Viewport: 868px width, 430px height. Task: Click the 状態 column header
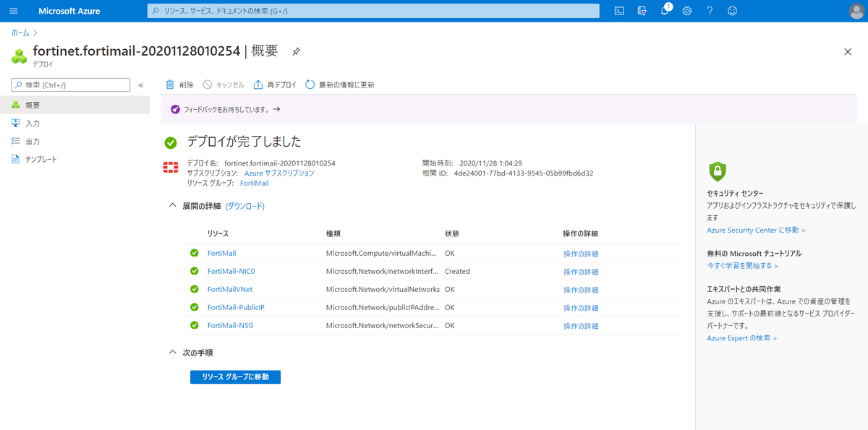[452, 233]
